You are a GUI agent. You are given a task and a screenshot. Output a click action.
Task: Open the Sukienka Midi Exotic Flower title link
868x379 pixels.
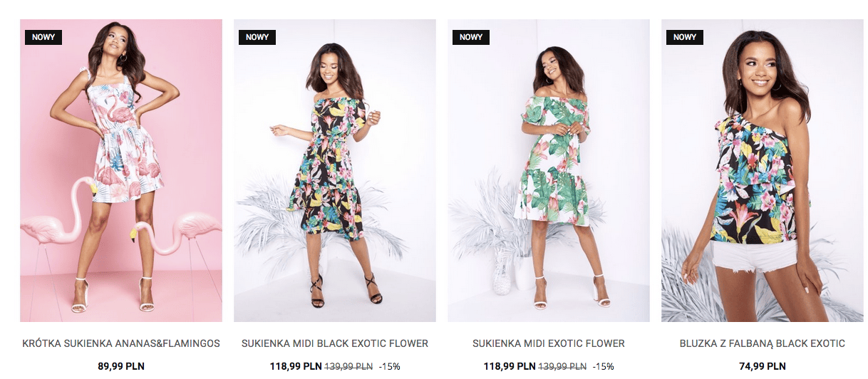pyautogui.click(x=549, y=343)
